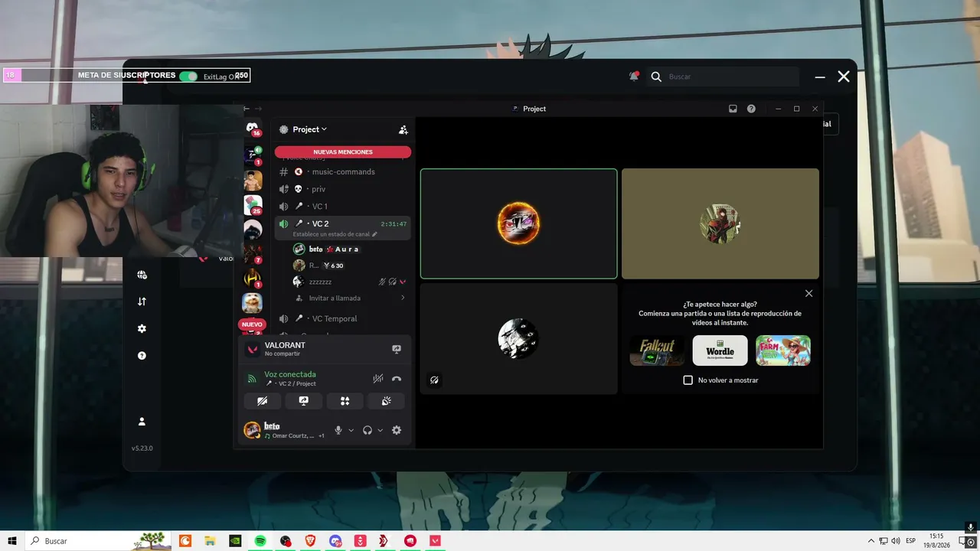Launch the Wordle activity card

(x=720, y=350)
